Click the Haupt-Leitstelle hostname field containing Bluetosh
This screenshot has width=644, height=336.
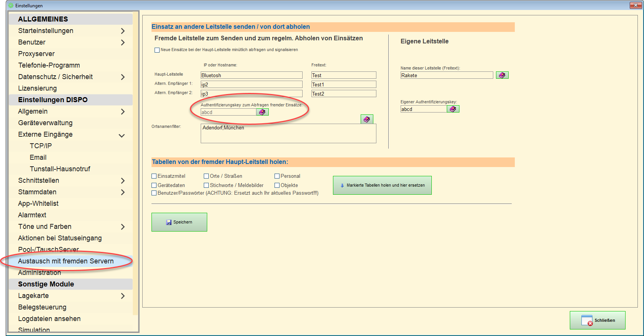coord(251,75)
